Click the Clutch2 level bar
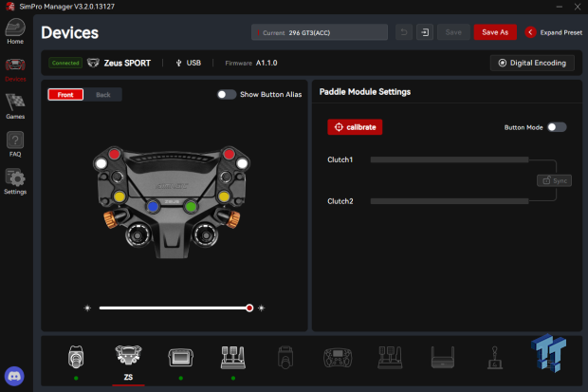 tap(450, 201)
